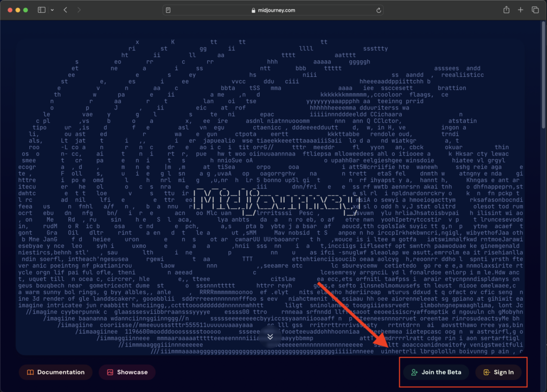Open the Share menu icon

click(x=506, y=10)
